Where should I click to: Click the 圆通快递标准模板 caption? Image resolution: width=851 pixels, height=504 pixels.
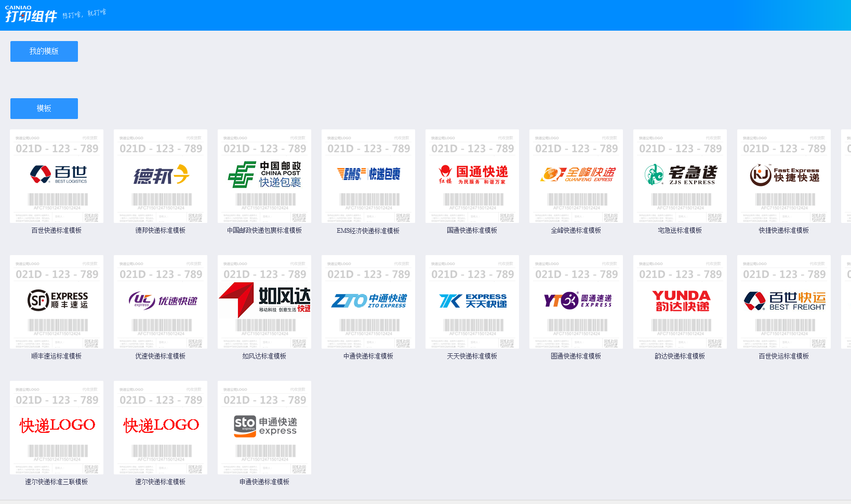pos(576,356)
